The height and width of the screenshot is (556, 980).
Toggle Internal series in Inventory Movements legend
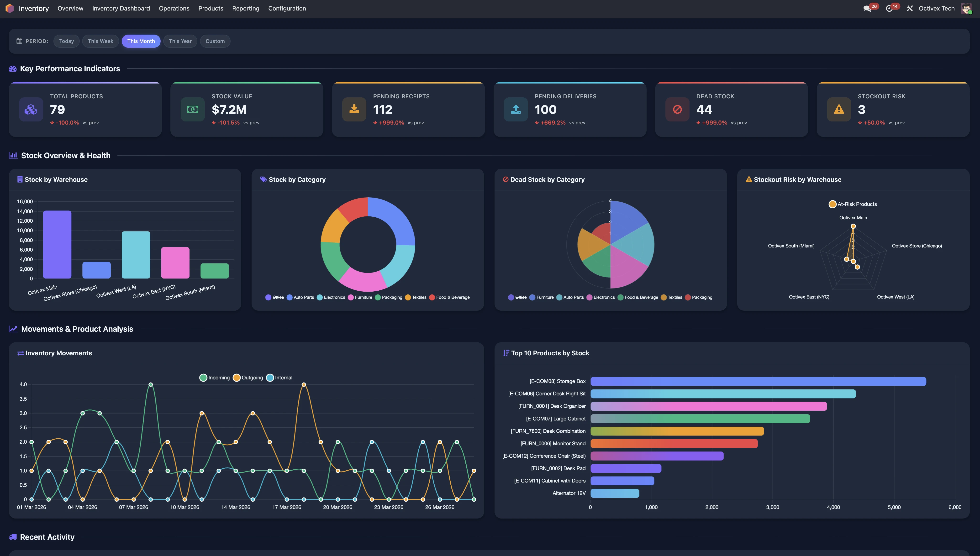pyautogui.click(x=279, y=378)
